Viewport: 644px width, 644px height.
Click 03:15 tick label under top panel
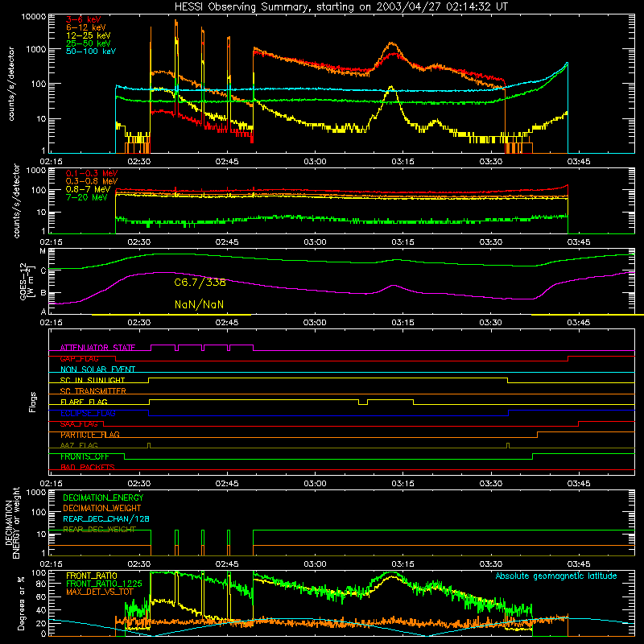402,162
